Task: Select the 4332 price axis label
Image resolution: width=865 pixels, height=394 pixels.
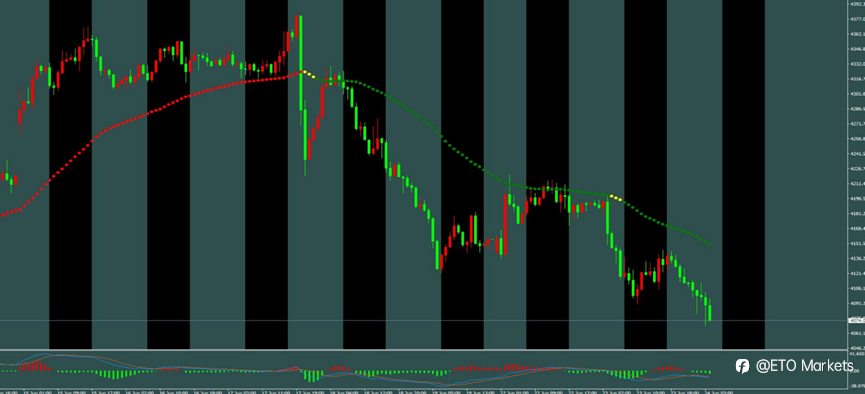Action: coord(858,64)
